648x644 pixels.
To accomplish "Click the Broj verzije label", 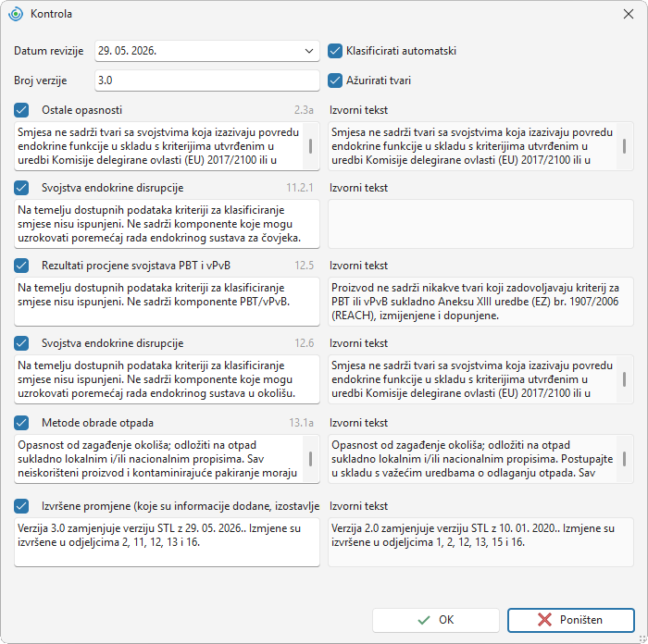I will [x=41, y=80].
